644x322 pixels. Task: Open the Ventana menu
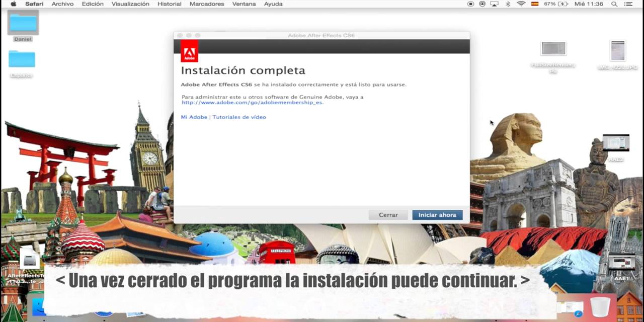click(244, 4)
